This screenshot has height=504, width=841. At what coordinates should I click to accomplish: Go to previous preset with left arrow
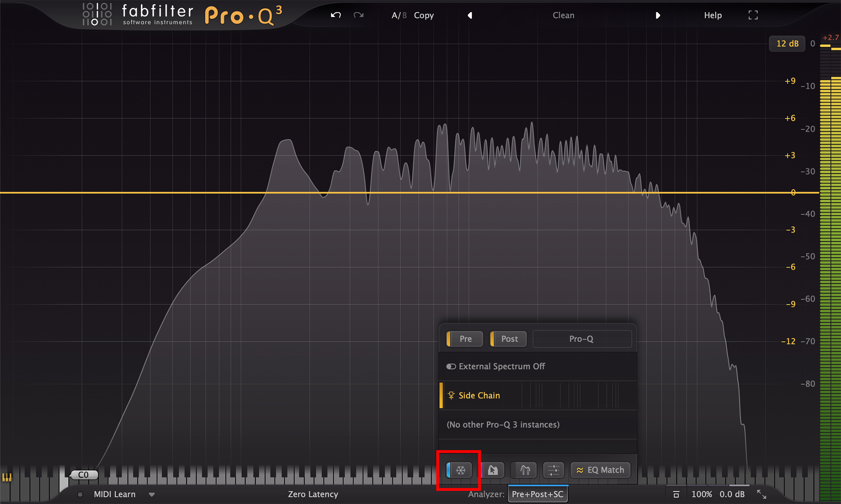point(470,15)
